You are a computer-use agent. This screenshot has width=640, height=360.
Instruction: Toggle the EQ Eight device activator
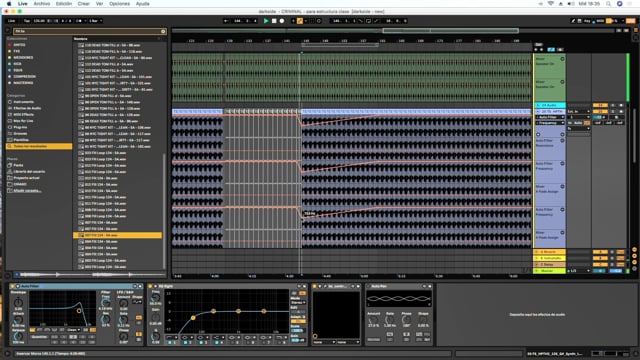click(151, 287)
